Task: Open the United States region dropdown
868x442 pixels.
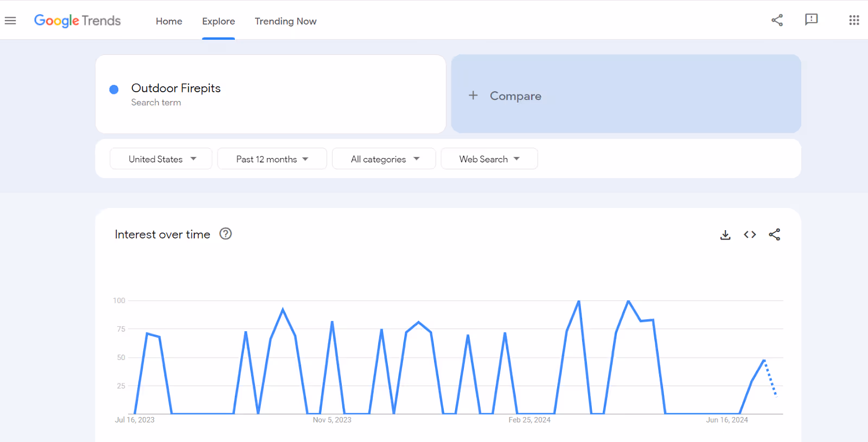Action: [x=161, y=159]
